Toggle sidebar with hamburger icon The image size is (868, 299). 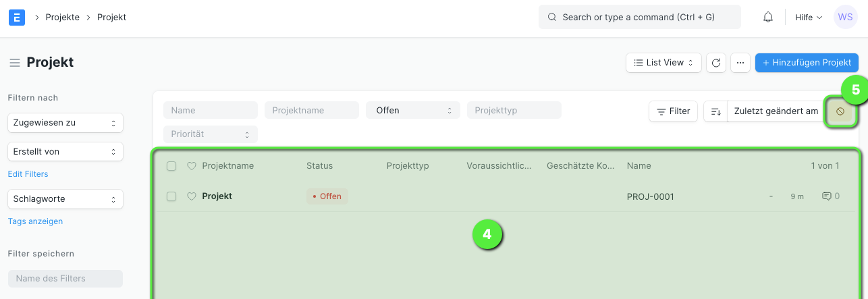[x=14, y=63]
